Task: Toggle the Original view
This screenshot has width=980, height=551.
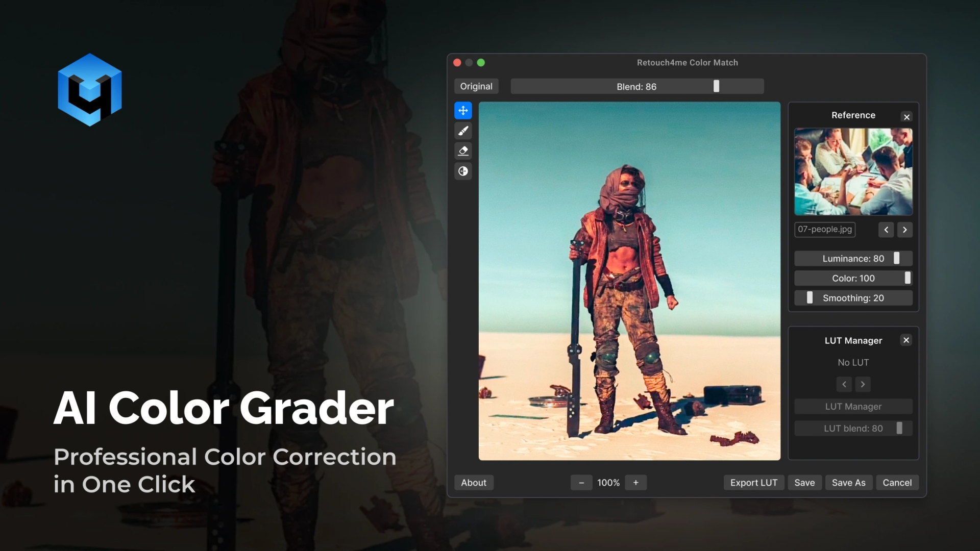Action: 476,86
